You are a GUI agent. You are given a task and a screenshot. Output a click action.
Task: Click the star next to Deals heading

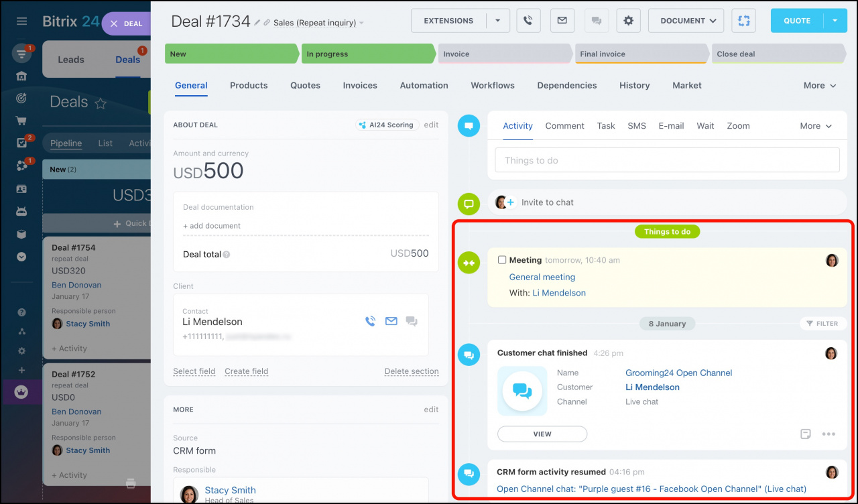click(x=101, y=103)
